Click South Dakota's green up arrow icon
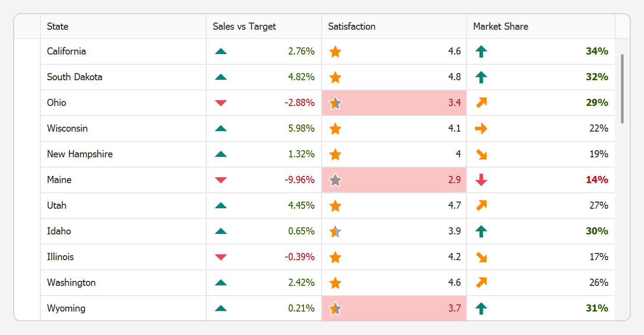 coord(481,78)
